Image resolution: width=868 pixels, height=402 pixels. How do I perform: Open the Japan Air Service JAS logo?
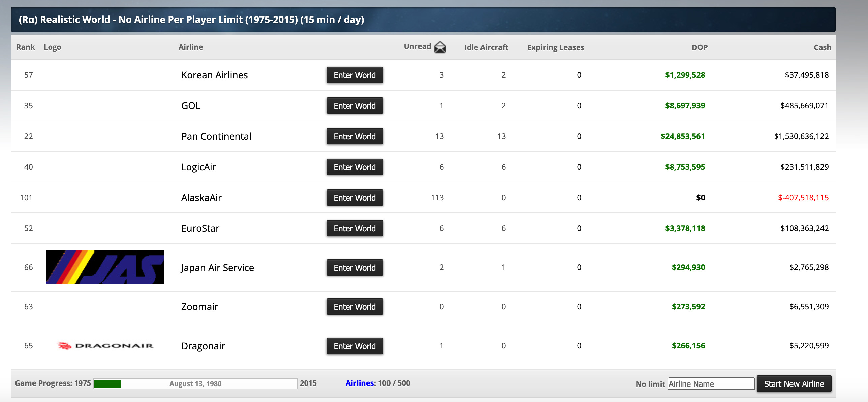pyautogui.click(x=105, y=267)
